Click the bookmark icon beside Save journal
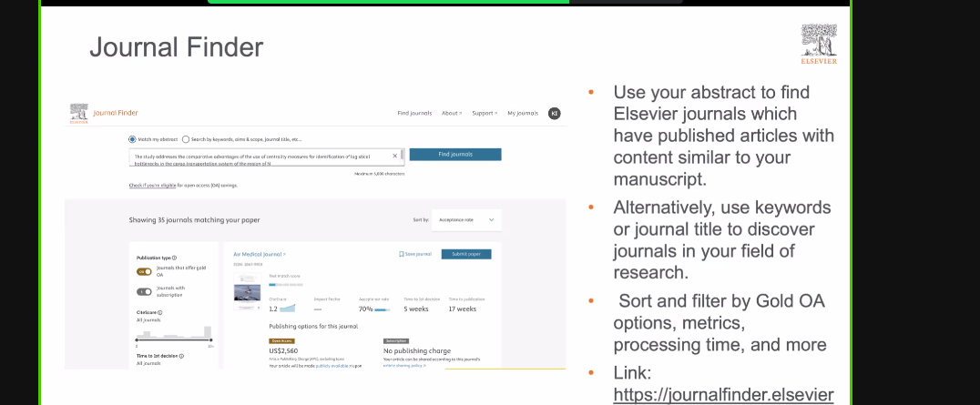This screenshot has height=405, width=980. (402, 254)
